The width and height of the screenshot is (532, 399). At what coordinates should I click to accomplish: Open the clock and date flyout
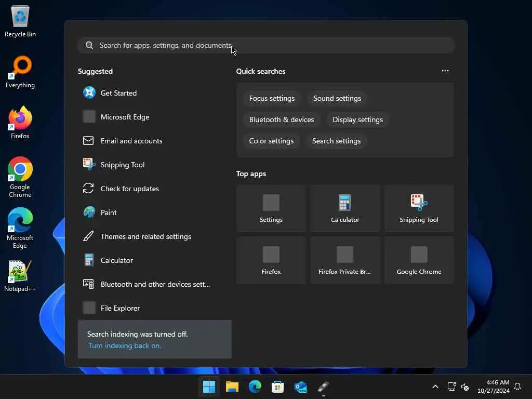coord(494,387)
